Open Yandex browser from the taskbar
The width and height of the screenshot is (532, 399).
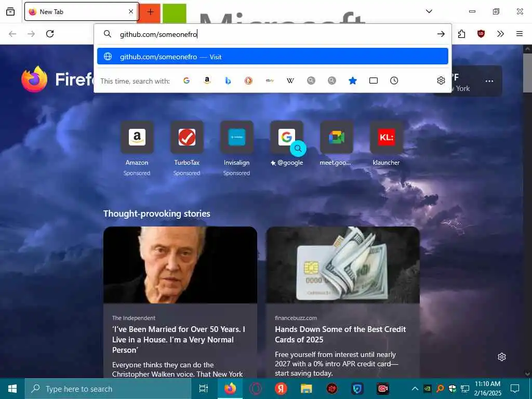[x=281, y=389]
